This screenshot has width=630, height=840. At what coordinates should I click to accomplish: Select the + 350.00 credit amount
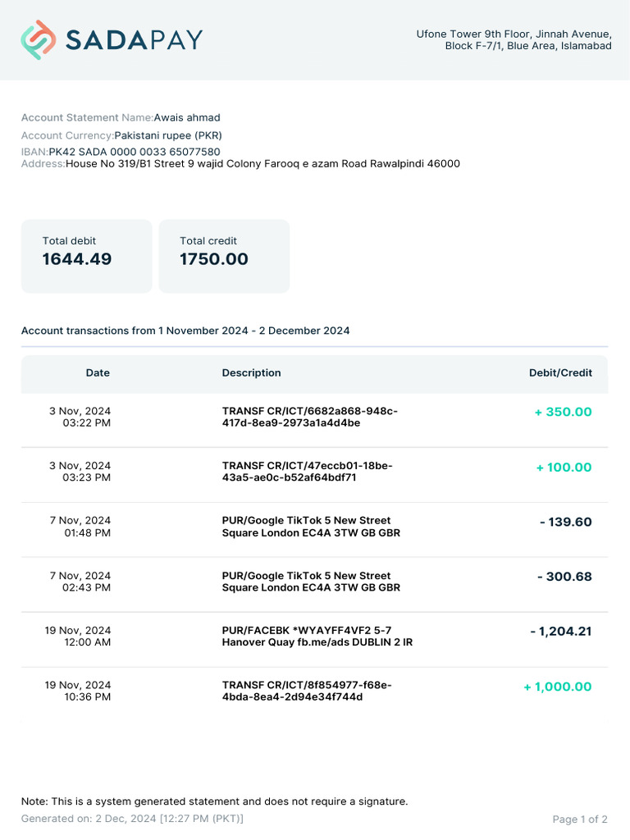click(563, 412)
